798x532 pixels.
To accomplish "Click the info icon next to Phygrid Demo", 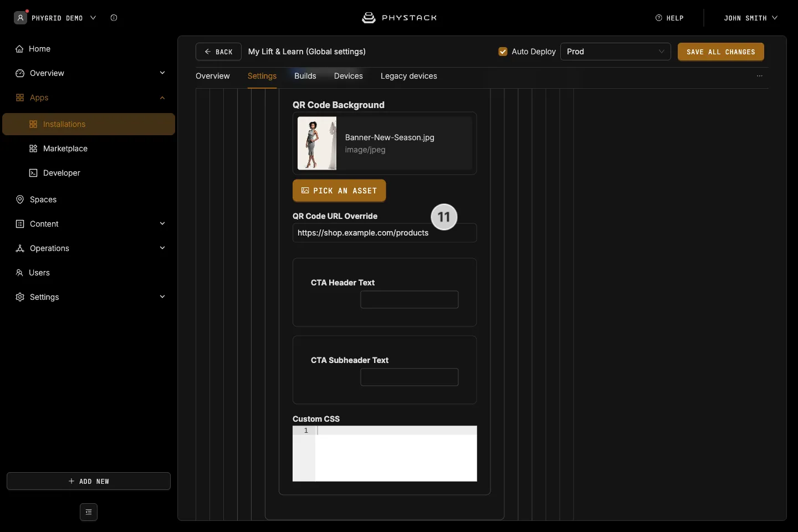I will coord(114,18).
